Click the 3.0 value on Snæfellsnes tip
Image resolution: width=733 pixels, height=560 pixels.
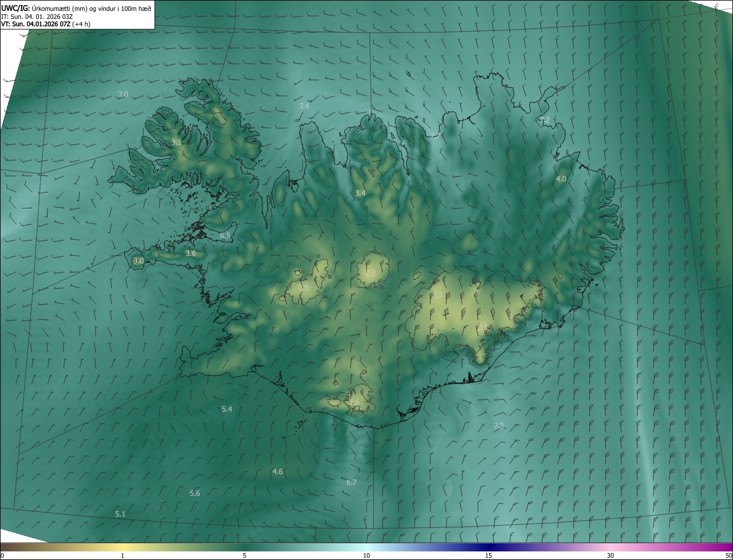[138, 261]
